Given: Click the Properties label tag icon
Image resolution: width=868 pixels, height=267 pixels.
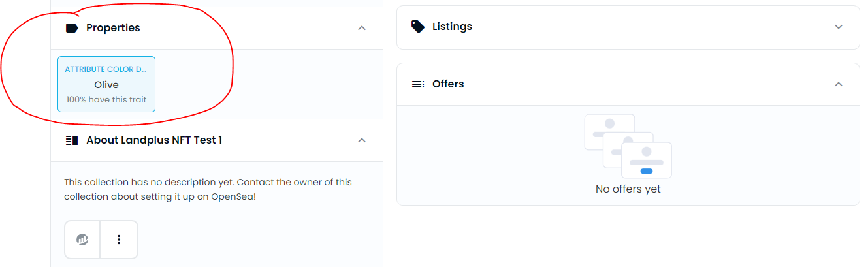Looking at the screenshot, I should 72,28.
